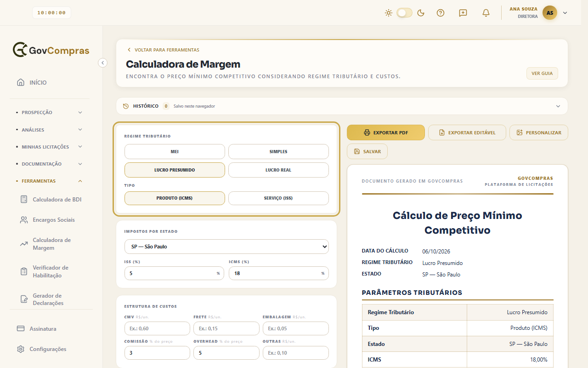The height and width of the screenshot is (368, 588).
Task: Toggle the light/dark theme switch
Action: click(x=405, y=13)
